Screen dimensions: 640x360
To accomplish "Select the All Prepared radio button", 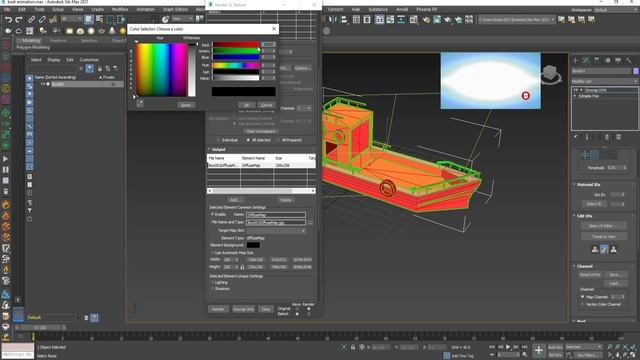I will [278, 140].
